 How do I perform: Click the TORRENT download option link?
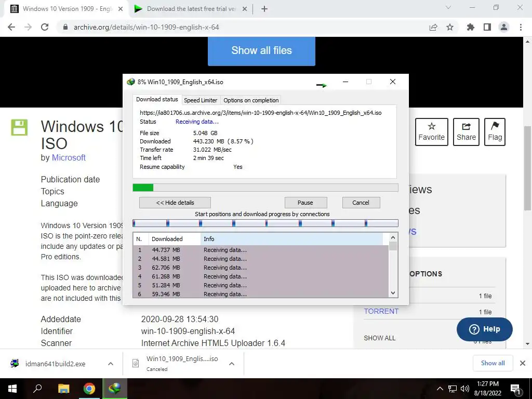(x=381, y=312)
